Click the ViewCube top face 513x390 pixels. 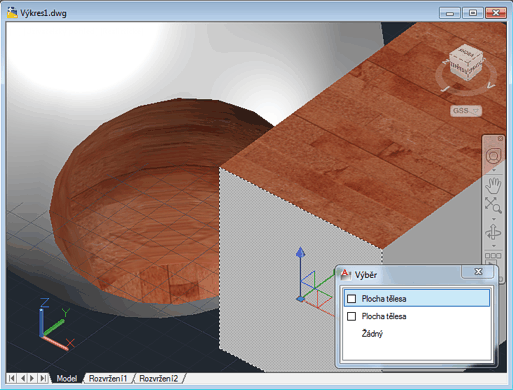(x=466, y=52)
